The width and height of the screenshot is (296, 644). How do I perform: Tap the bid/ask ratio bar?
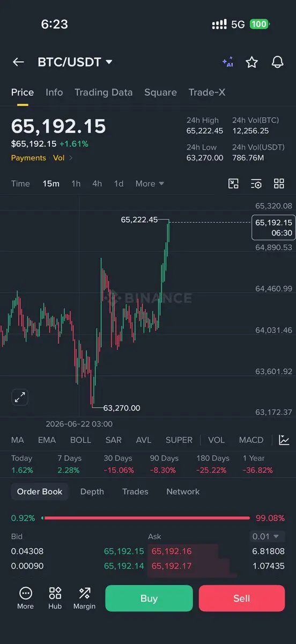pyautogui.click(x=145, y=518)
